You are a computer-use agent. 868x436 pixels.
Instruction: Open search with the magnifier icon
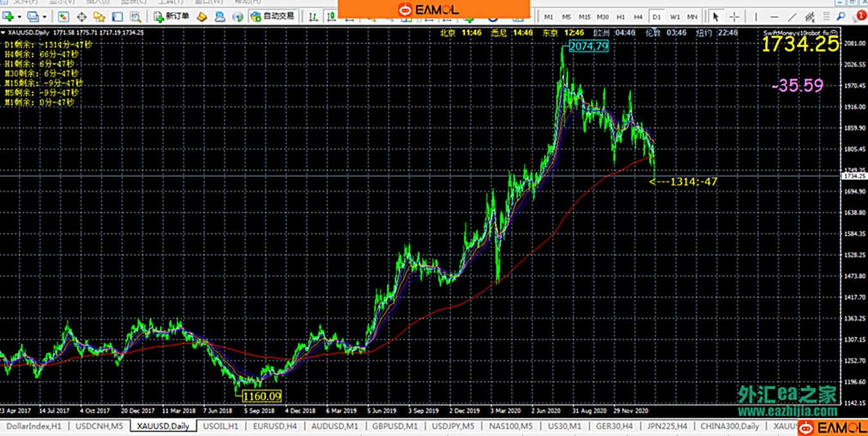(842, 17)
